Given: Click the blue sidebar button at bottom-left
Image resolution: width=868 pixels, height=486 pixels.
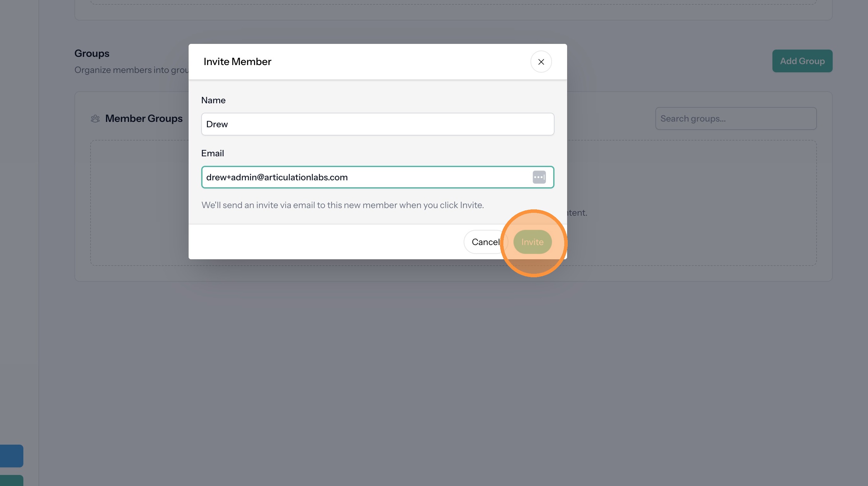Looking at the screenshot, I should tap(11, 456).
